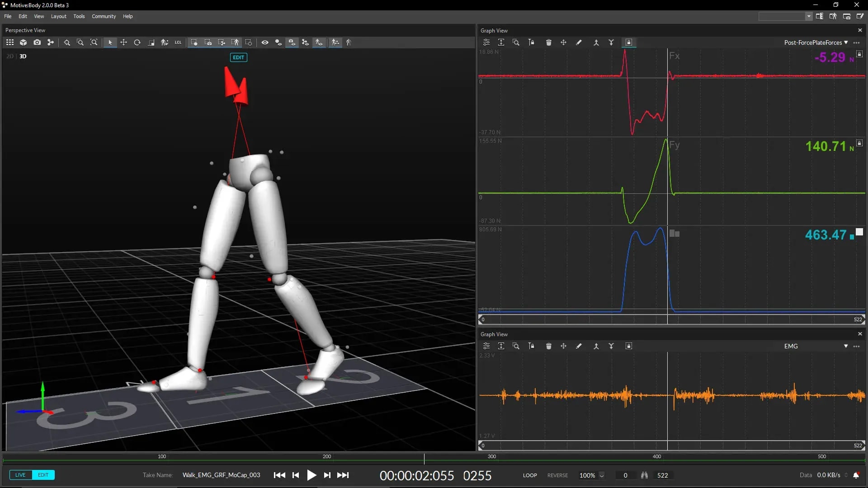
Task: Open the Layout menu
Action: [x=58, y=16]
